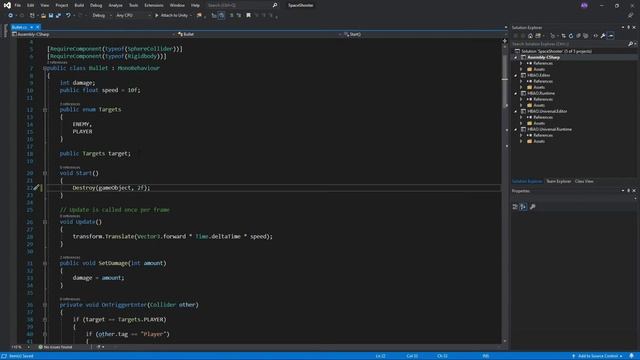Expand Assets under HBAO.Universal.Runtime
This screenshot has height=360, width=640.
coord(521,141)
